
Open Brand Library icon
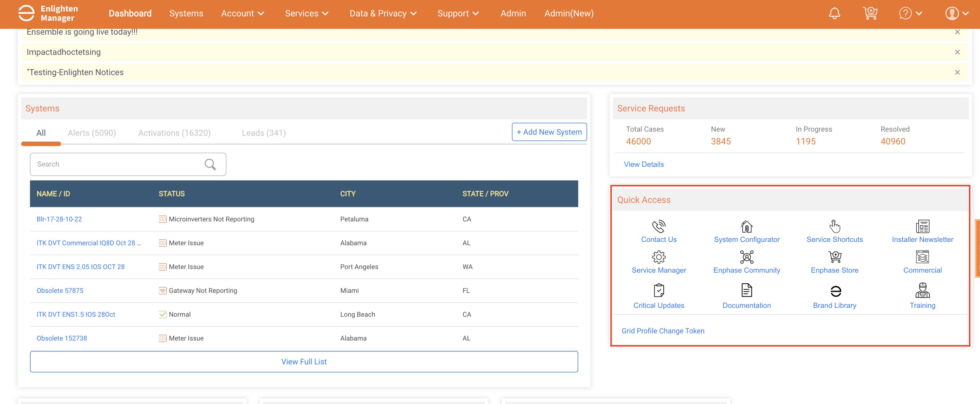click(835, 291)
